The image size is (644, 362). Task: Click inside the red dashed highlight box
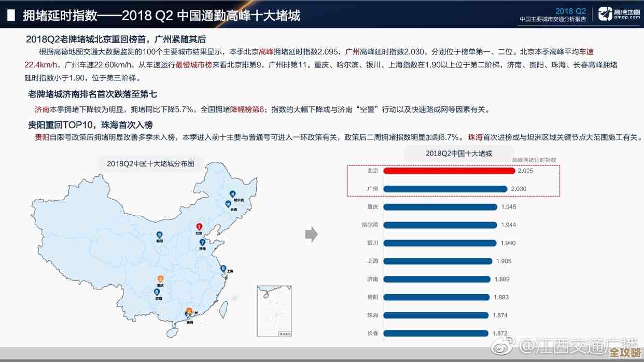pos(454,179)
